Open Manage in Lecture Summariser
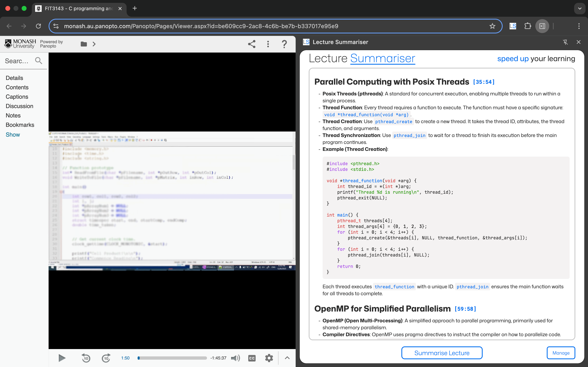This screenshot has height=367, width=588. coord(561,353)
